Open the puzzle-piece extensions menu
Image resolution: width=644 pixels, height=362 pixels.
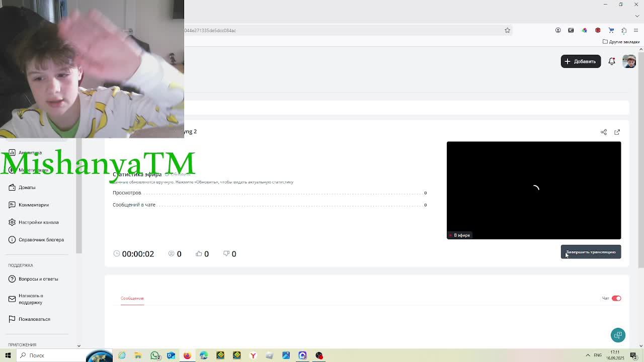coord(624,30)
